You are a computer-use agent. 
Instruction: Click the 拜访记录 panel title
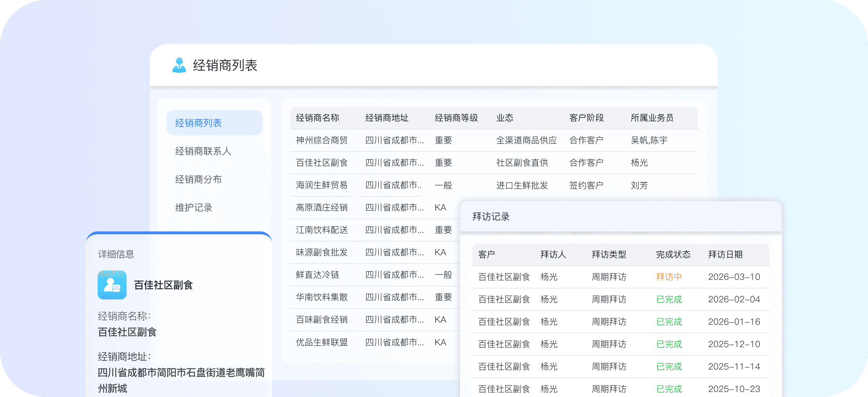pos(491,217)
